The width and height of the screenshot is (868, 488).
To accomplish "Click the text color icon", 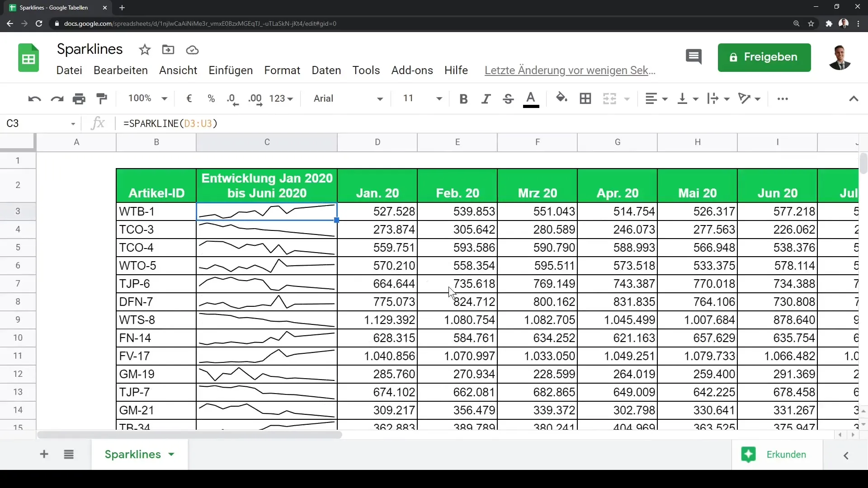I will point(531,99).
